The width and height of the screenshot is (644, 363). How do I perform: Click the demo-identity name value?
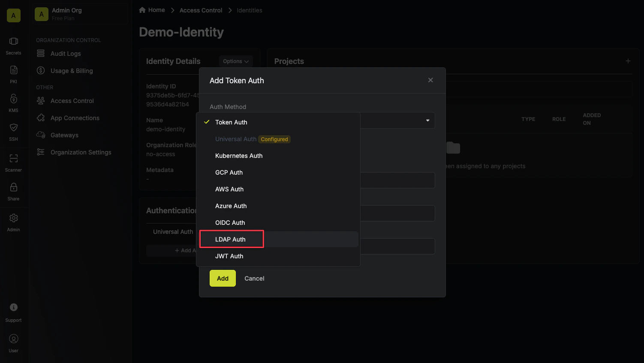[x=166, y=129]
